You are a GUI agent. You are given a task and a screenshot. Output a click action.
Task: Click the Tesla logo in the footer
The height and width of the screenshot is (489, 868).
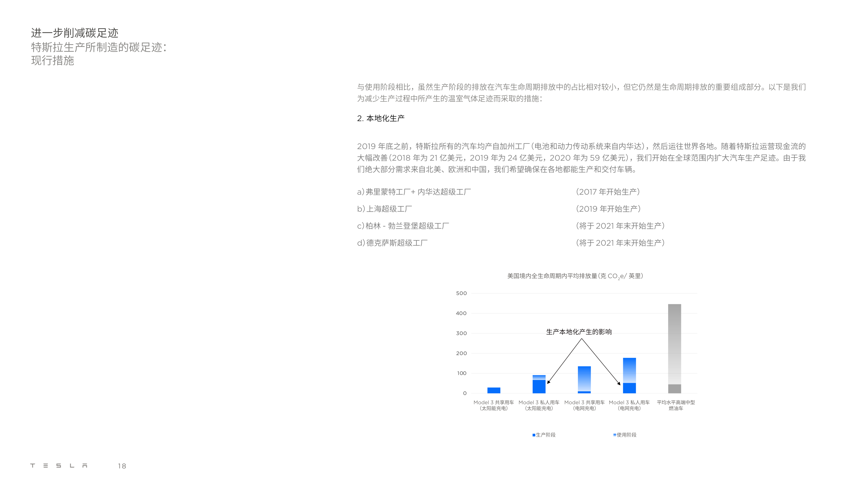click(59, 466)
